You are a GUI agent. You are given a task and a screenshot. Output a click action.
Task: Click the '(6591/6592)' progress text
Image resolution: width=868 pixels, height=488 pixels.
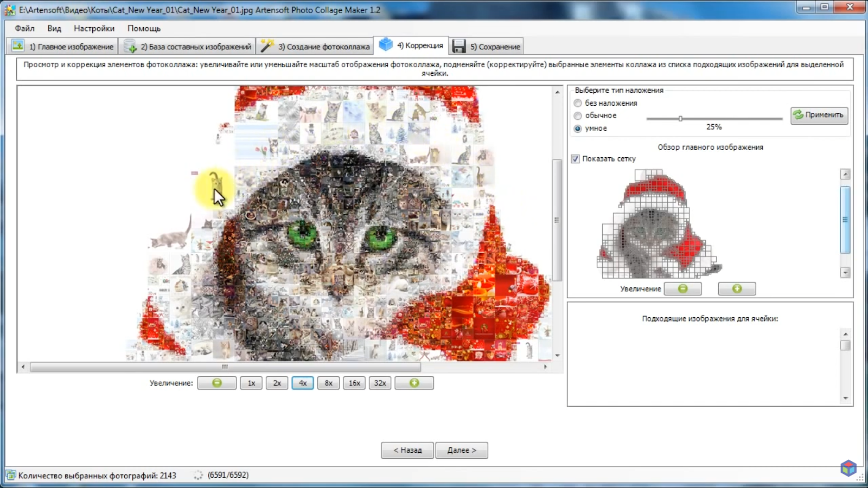click(x=228, y=475)
